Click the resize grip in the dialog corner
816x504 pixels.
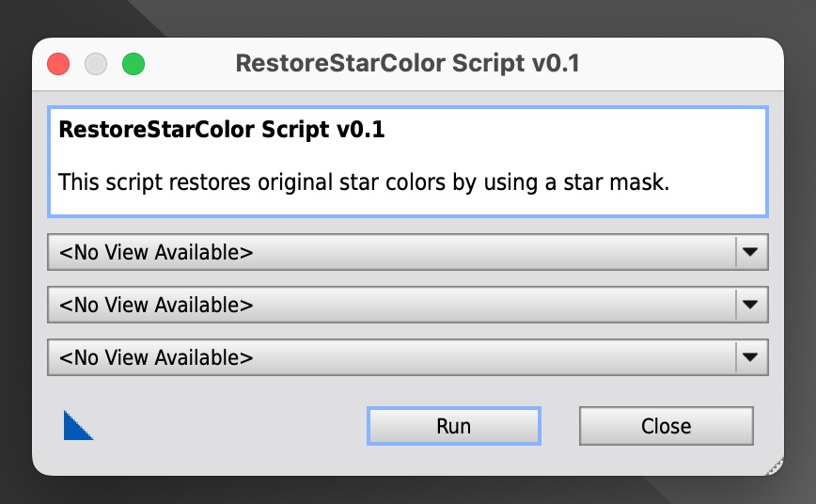(776, 466)
